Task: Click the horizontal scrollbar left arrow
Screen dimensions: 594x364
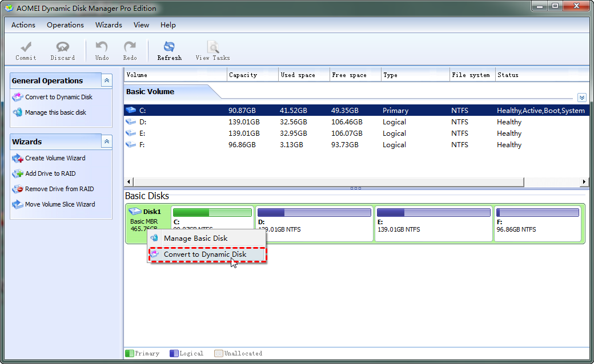Action: (x=129, y=182)
